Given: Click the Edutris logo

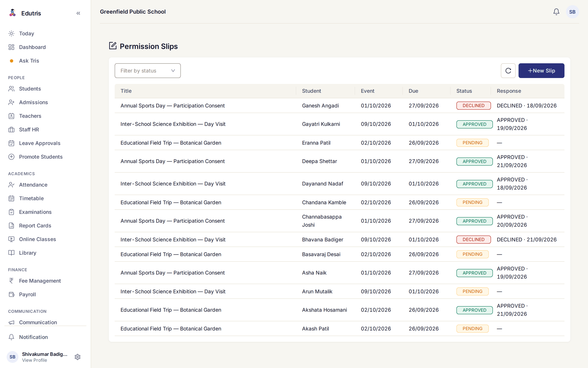Looking at the screenshot, I should coord(12,13).
